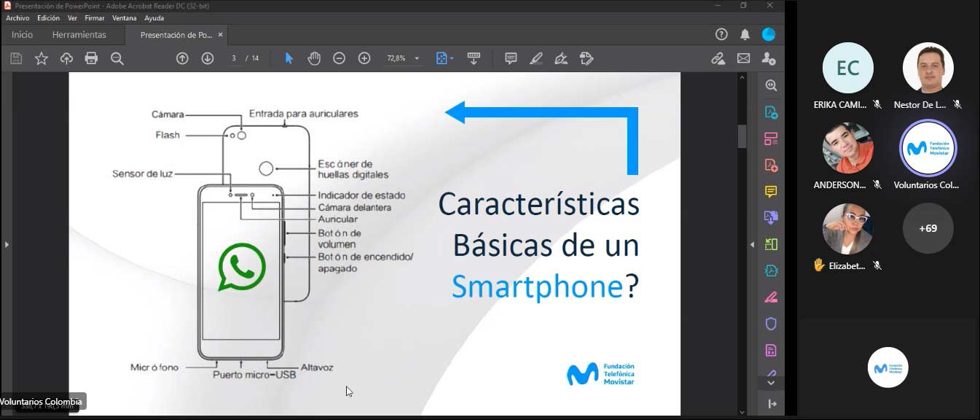This screenshot has height=420, width=980.
Task: Select ERIKA CAMI participant avatar
Action: [x=847, y=68]
